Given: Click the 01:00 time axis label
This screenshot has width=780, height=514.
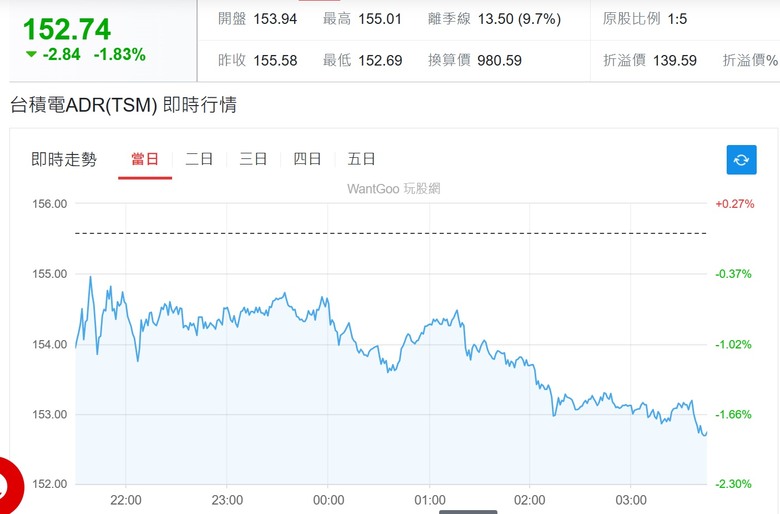Looking at the screenshot, I should click(430, 500).
